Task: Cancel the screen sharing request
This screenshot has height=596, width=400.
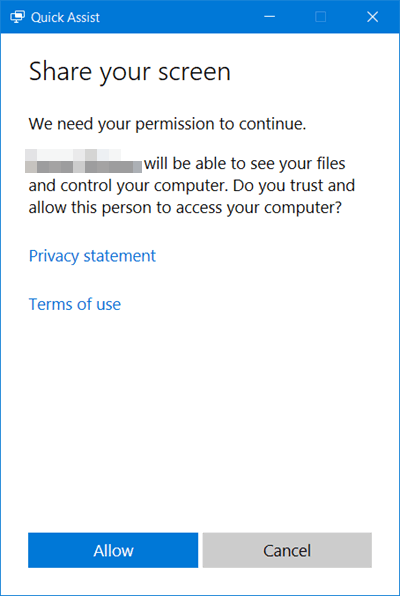Action: (287, 550)
